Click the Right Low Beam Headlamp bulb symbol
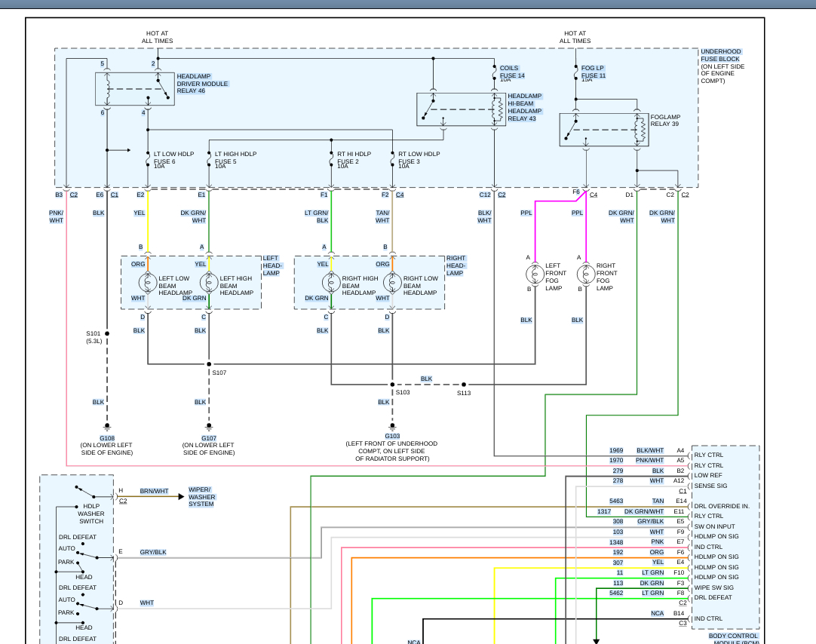Viewport: 816px width, 644px height. click(x=391, y=283)
